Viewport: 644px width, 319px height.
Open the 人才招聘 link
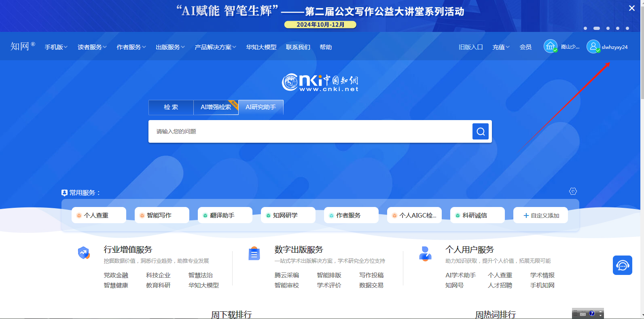[500, 285]
